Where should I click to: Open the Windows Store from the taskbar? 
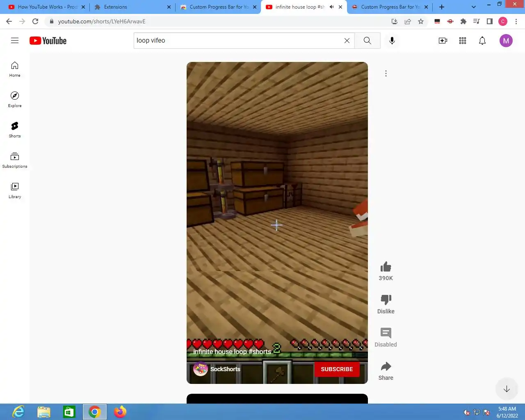[x=69, y=412]
